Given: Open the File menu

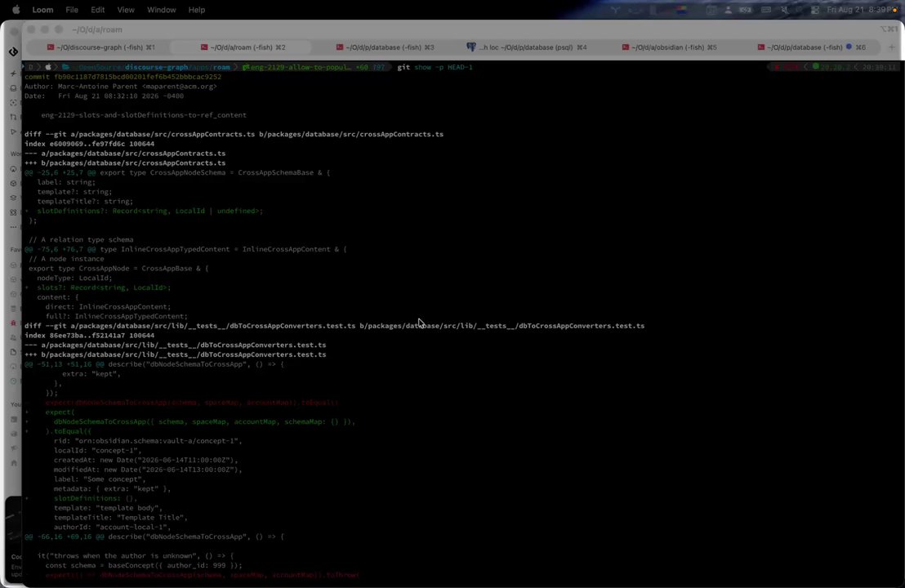Looking at the screenshot, I should [72, 10].
